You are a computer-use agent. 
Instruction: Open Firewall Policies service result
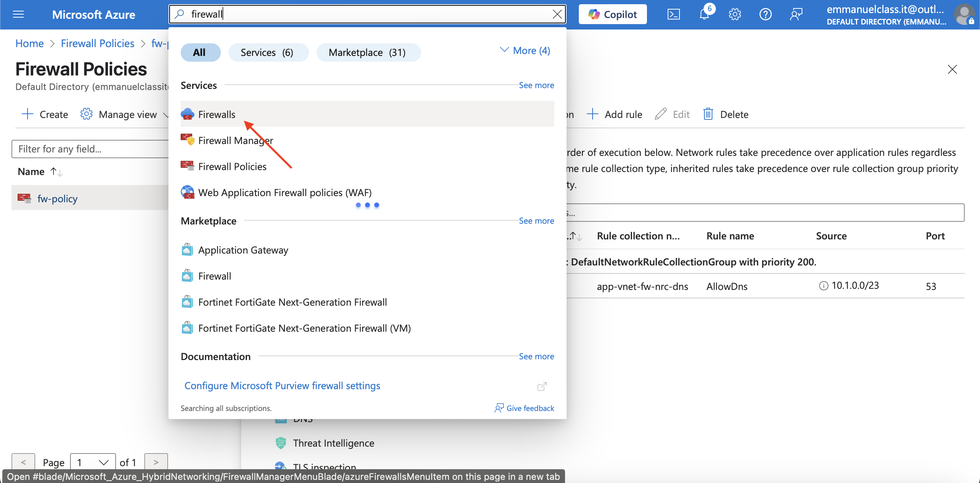click(367, 166)
